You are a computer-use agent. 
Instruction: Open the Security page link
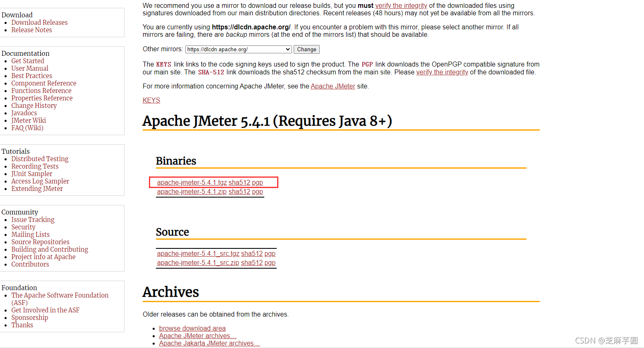(23, 227)
